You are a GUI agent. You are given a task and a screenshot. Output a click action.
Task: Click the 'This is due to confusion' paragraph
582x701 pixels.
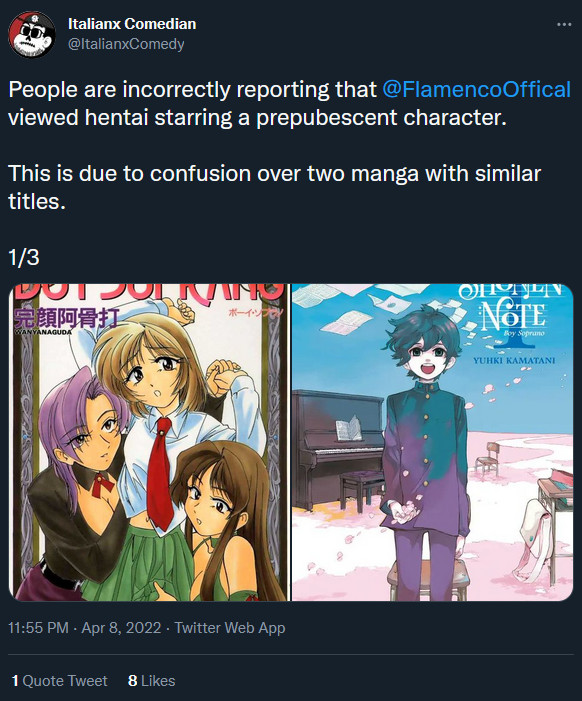[x=274, y=187]
